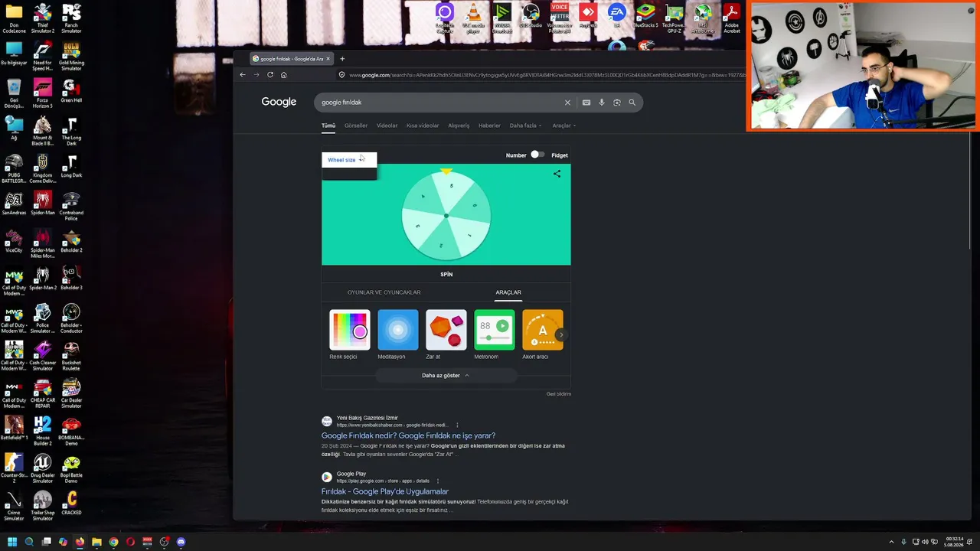Open Discord from the taskbar

coord(181,542)
